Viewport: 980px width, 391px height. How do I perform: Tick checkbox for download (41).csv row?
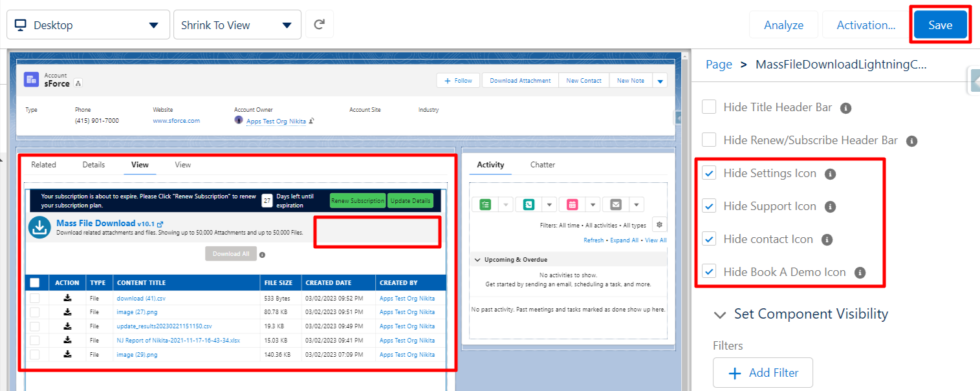point(35,298)
